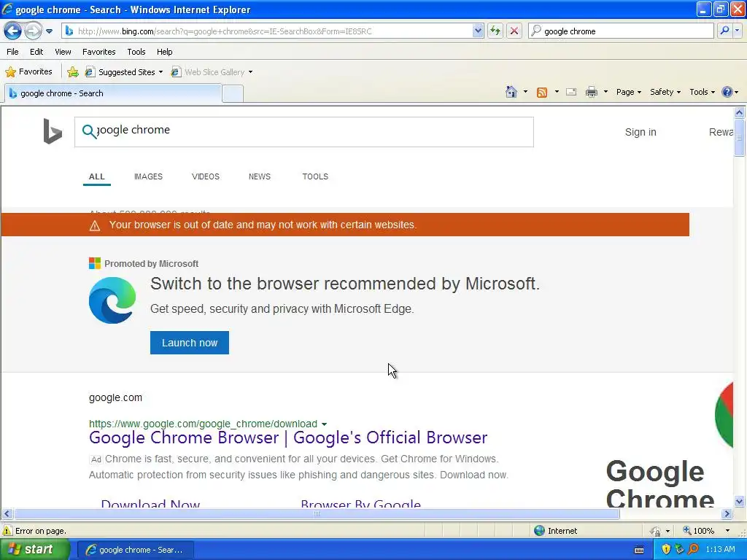
Task: Open the Edit menu
Action: coord(36,52)
